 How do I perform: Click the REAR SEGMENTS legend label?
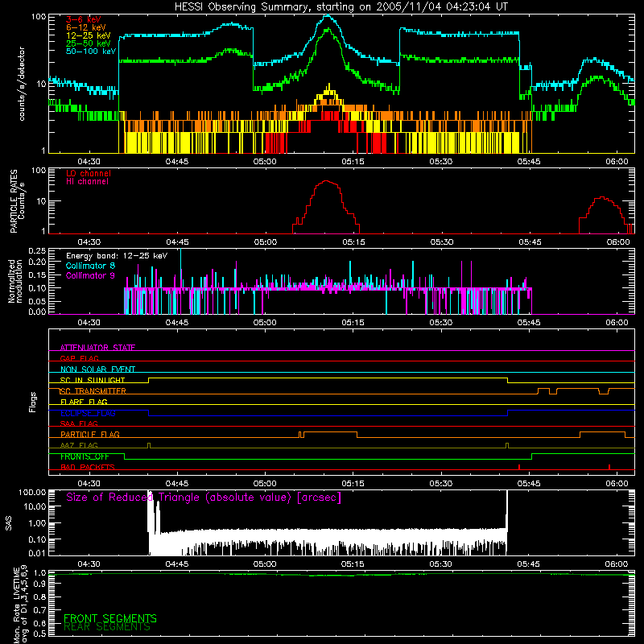click(107, 627)
